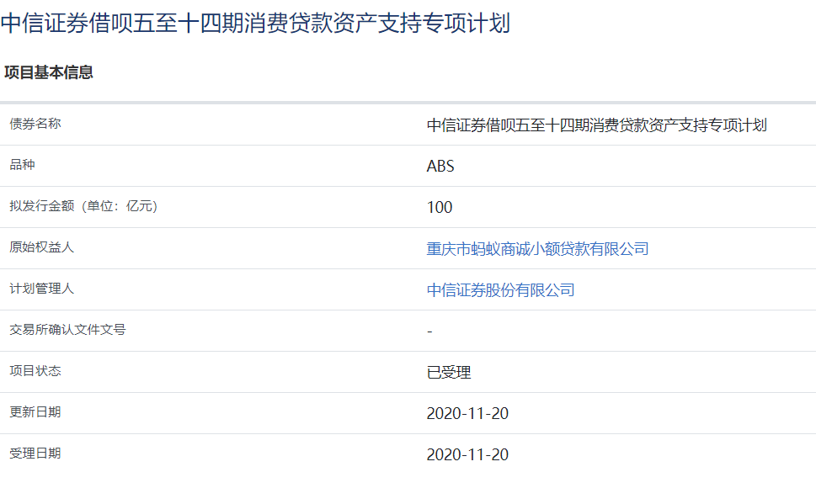Click the ABS value text
Image resolution: width=816 pixels, height=504 pixels.
(x=440, y=167)
